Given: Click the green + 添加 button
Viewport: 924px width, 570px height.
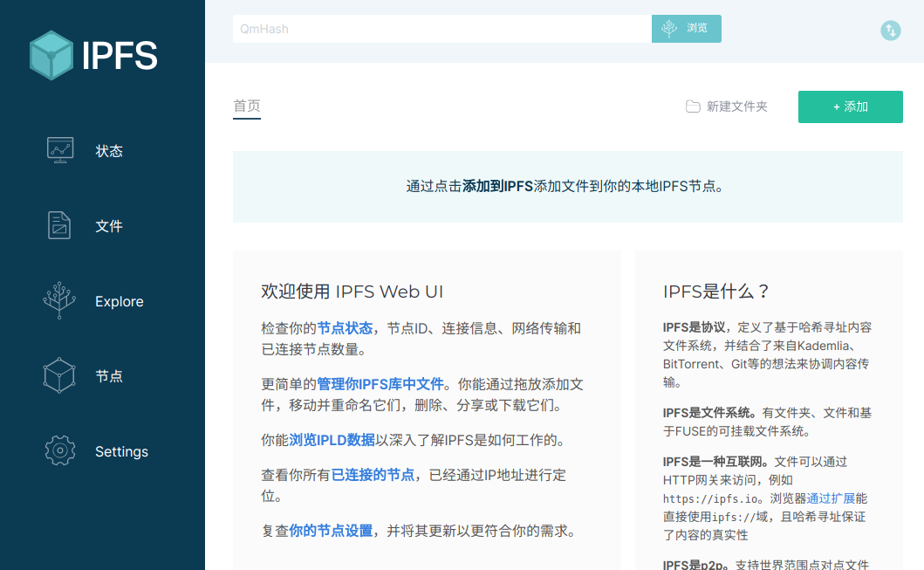Looking at the screenshot, I should pyautogui.click(x=851, y=106).
